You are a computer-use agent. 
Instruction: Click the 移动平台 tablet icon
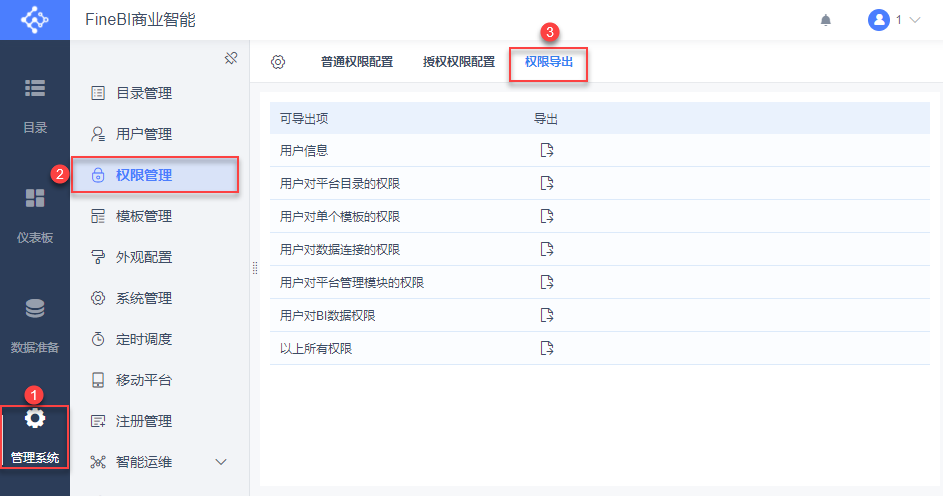coord(98,380)
